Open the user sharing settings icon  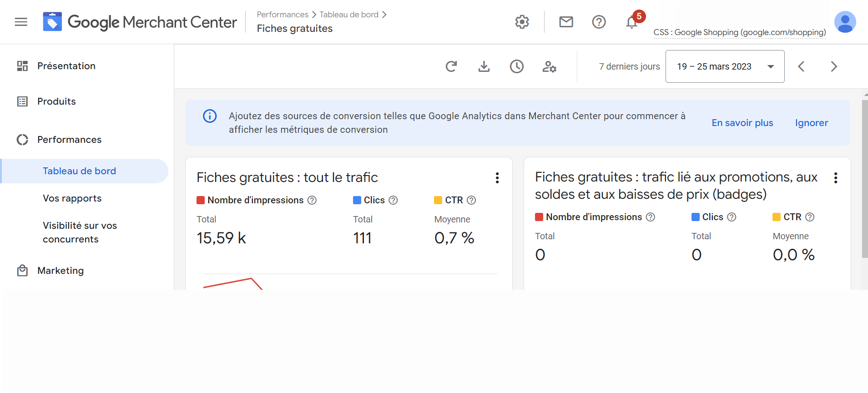[x=549, y=66]
